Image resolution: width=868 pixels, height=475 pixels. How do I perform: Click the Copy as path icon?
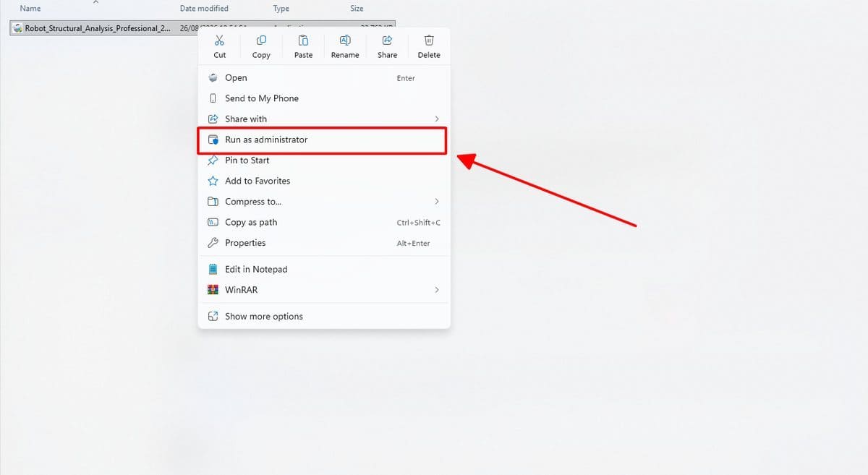click(213, 223)
